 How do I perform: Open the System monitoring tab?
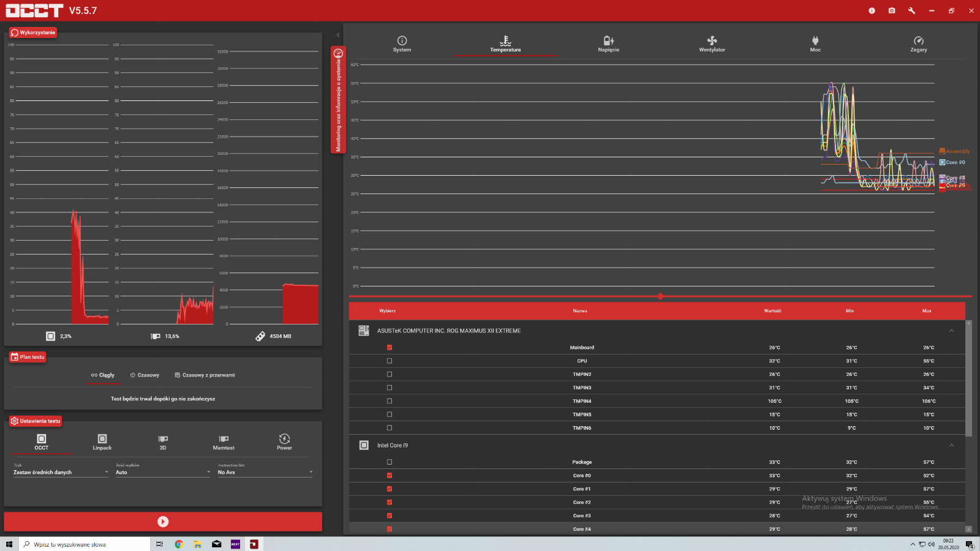(402, 44)
